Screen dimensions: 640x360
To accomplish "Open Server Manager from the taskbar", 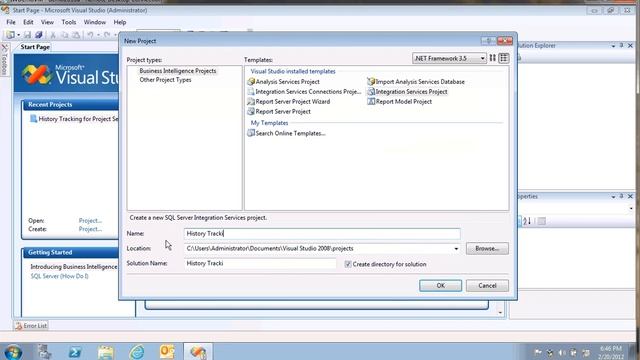I will [x=44, y=352].
